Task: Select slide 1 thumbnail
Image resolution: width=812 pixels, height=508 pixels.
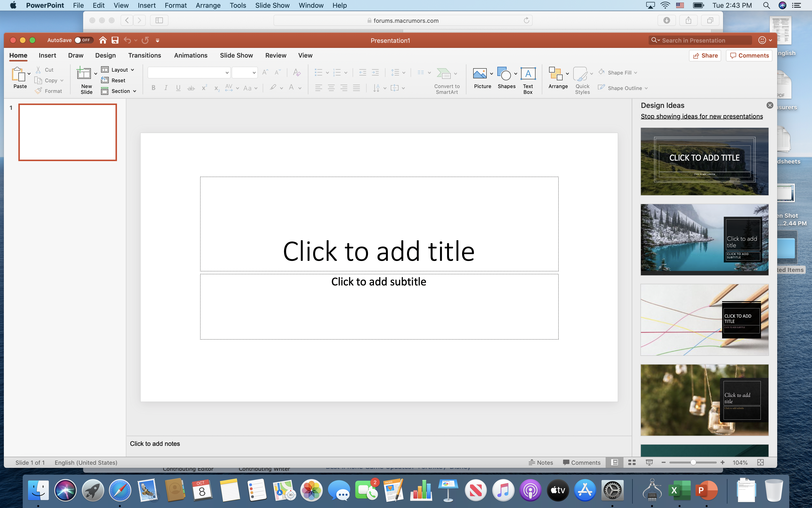Action: click(68, 132)
